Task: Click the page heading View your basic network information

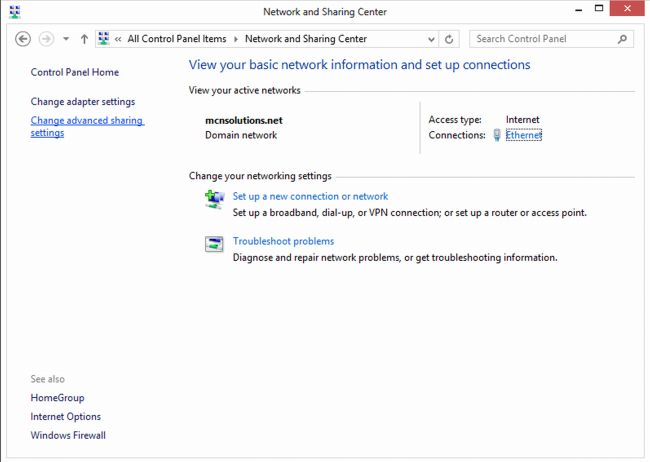Action: 359,65
